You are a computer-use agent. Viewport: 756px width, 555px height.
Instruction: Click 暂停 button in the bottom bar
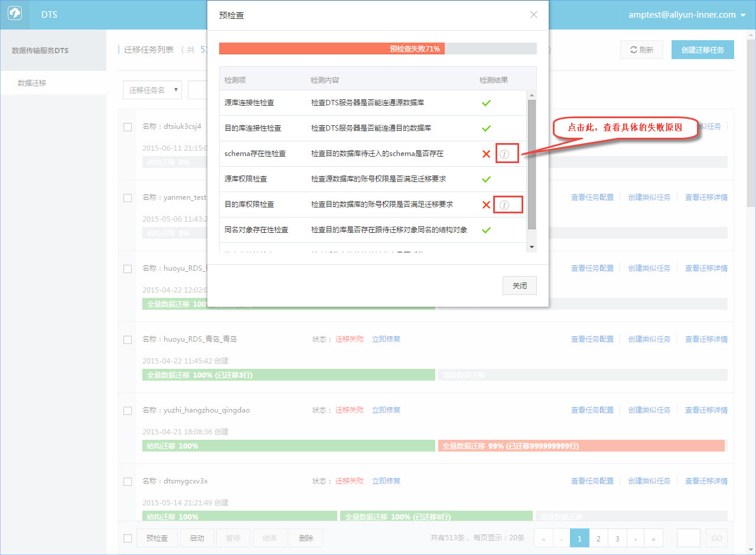click(x=233, y=538)
